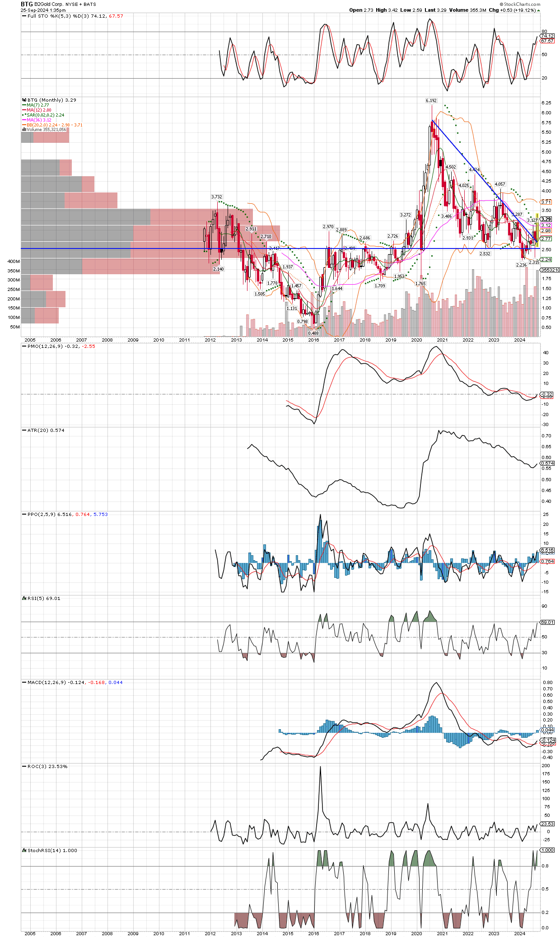This screenshot has width=560, height=937.
Task: Click the green up arrow after Chg value
Action: coord(538,10)
